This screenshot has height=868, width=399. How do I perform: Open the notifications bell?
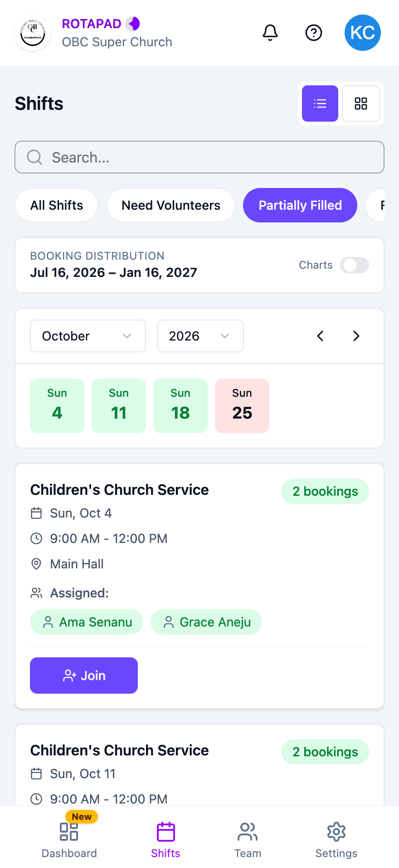(270, 33)
